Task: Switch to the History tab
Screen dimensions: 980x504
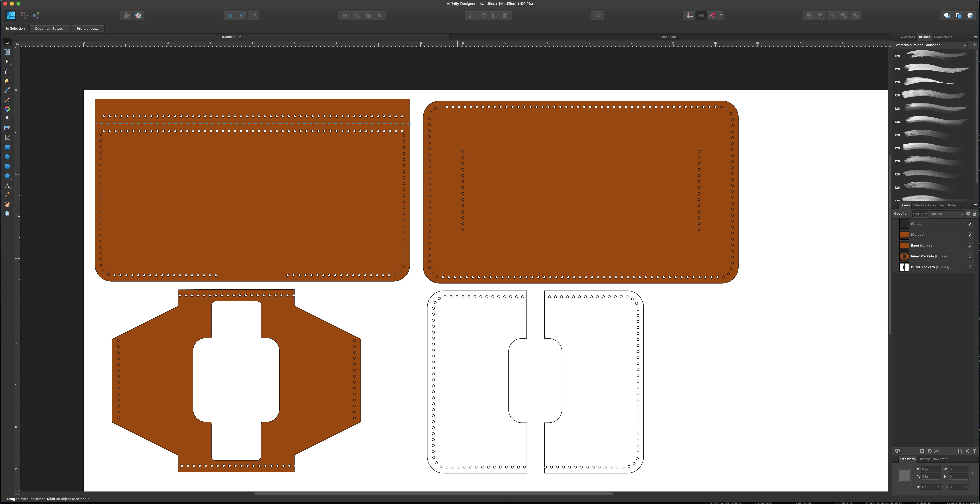Action: tap(924, 459)
